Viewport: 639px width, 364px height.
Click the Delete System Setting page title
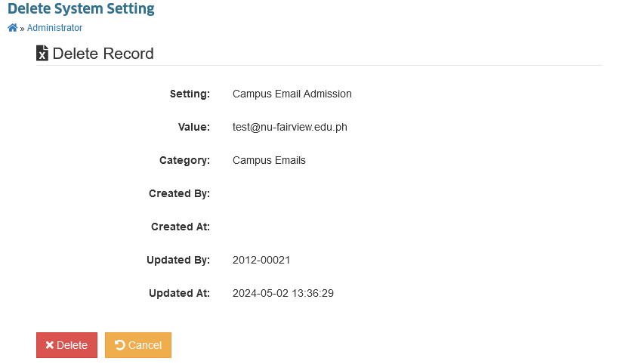[81, 8]
